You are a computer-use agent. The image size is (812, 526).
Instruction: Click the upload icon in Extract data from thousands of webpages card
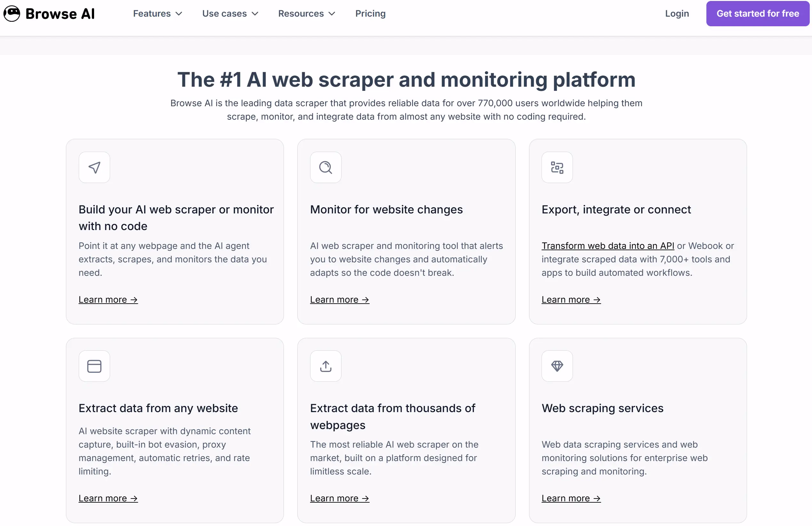tap(326, 366)
